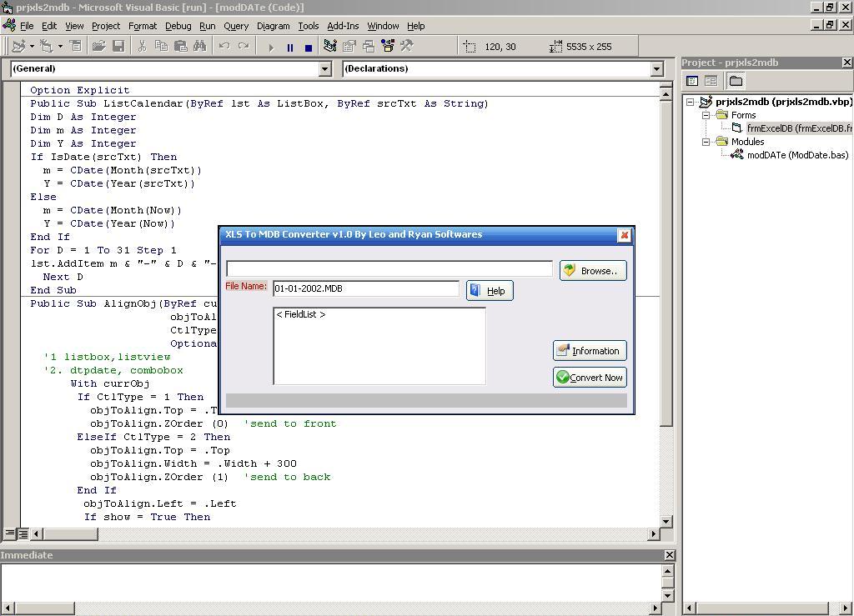Click the "Option Explicit" code line

tap(80, 90)
